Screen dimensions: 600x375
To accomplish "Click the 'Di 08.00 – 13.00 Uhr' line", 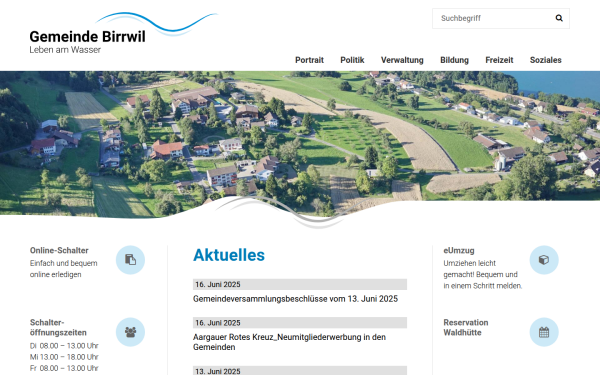I will [64, 346].
